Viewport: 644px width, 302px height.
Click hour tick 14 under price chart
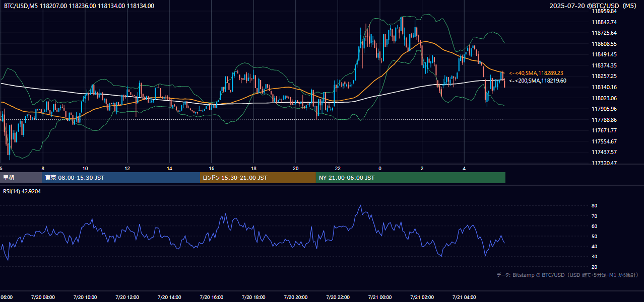coord(169,168)
